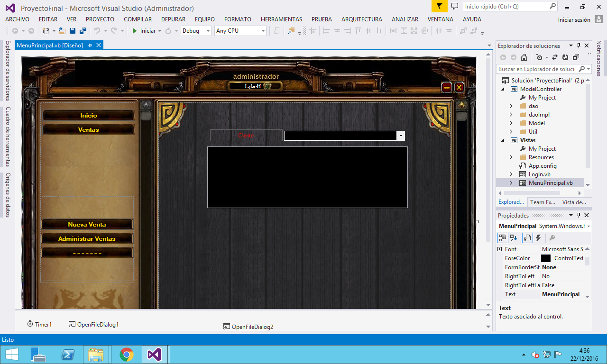The width and height of the screenshot is (607, 364).
Task: Click the Administrar Ventas button
Action: click(87, 238)
